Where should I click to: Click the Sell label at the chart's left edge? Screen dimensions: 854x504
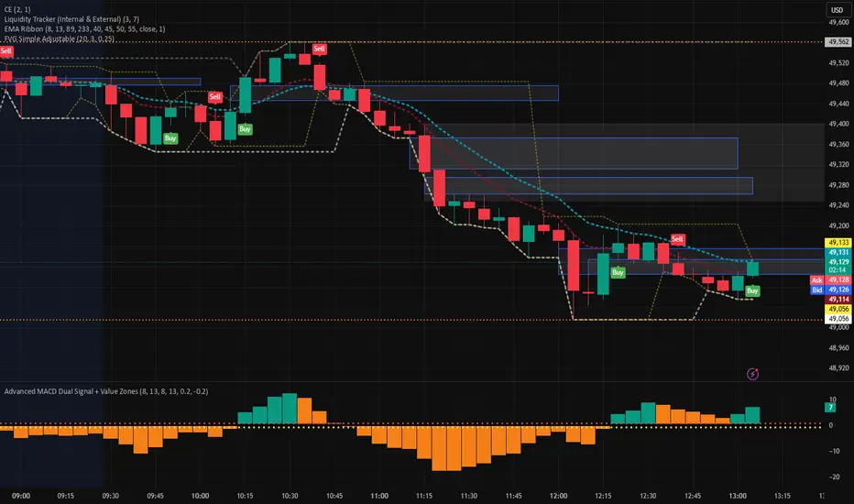click(x=6, y=50)
